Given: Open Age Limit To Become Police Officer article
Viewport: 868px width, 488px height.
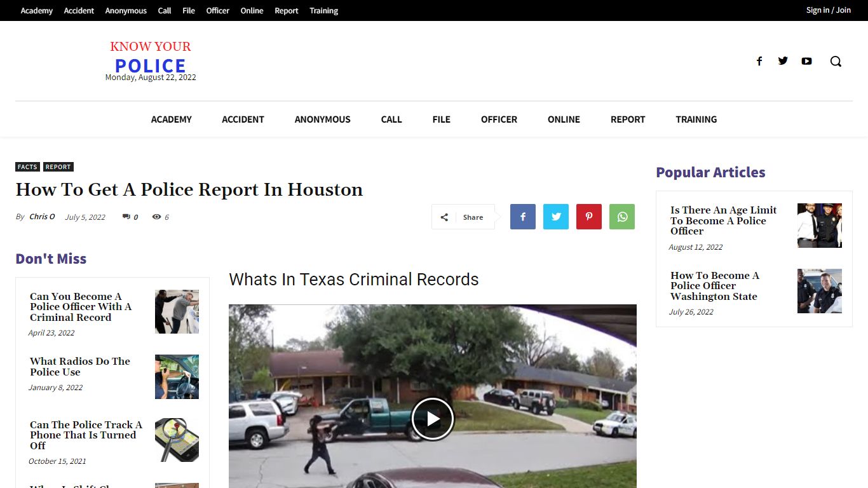Looking at the screenshot, I should [x=724, y=220].
